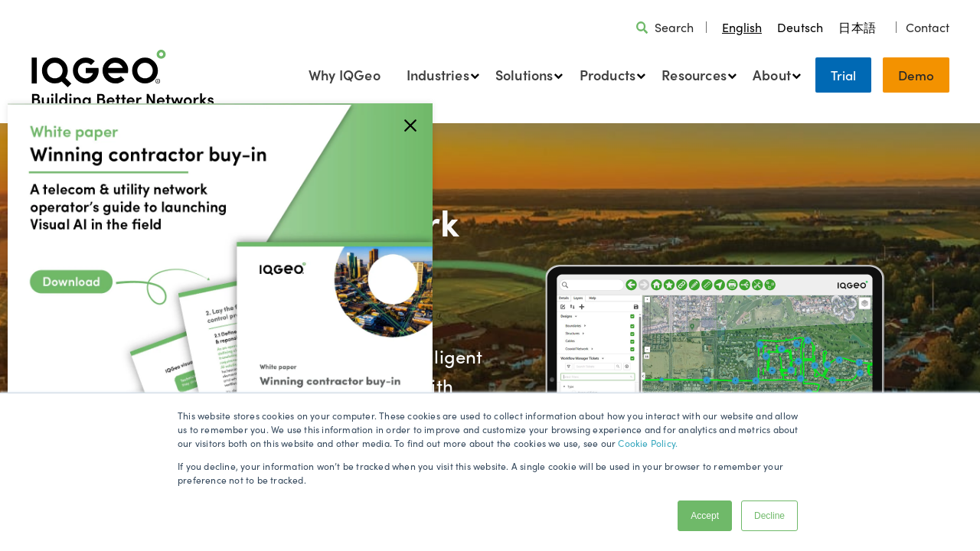The height and width of the screenshot is (551, 980).
Task: Click the Search text link
Action: 674,28
